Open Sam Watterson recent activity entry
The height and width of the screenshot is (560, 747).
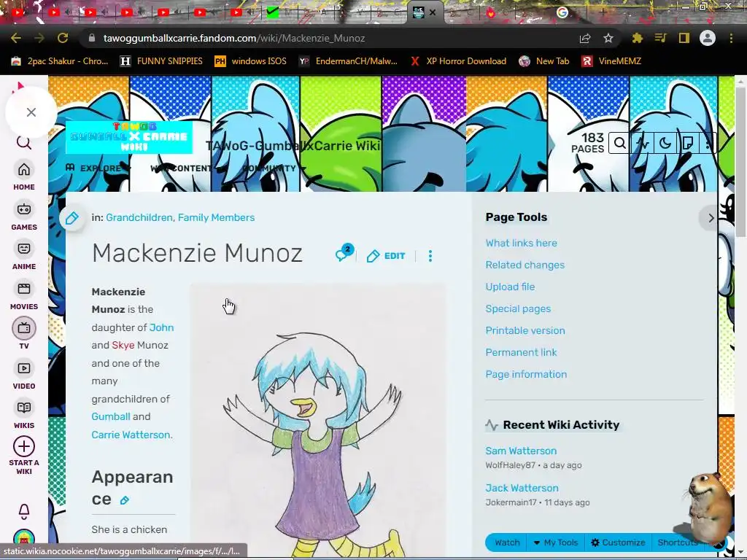click(x=521, y=451)
